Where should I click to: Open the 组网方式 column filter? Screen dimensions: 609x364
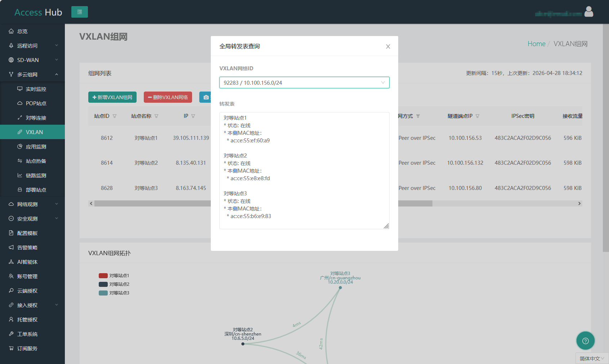pyautogui.click(x=418, y=116)
